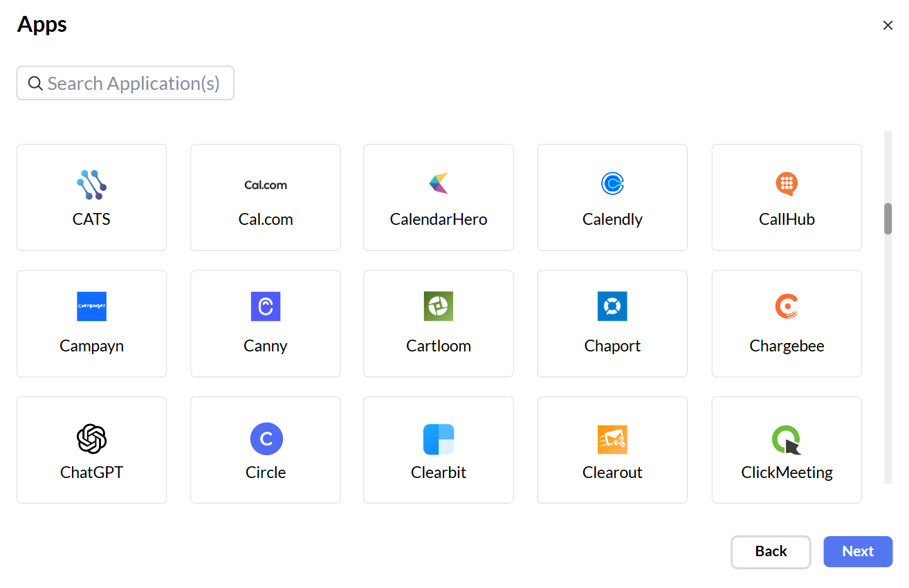Click the CallHub name label
The image size is (909, 588).
(x=787, y=219)
